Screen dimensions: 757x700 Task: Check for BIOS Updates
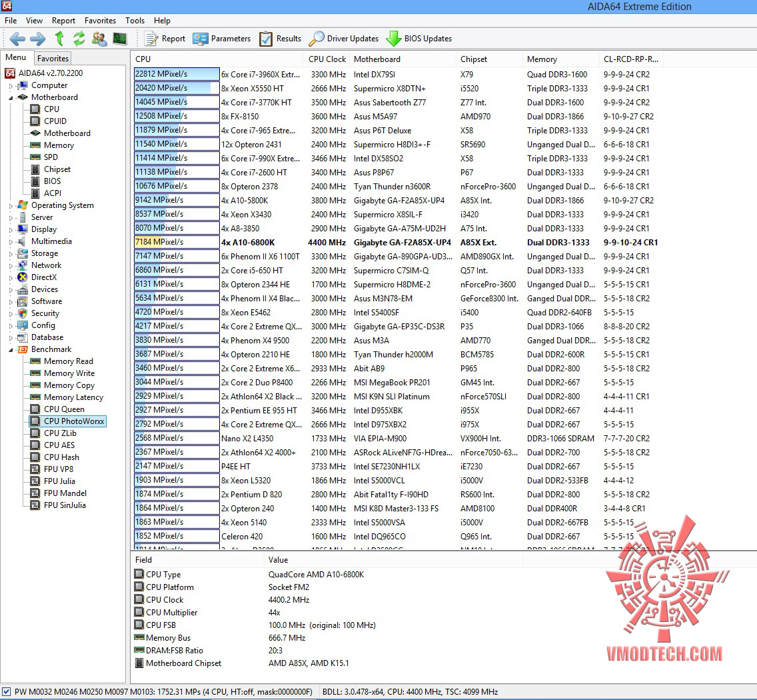click(419, 39)
